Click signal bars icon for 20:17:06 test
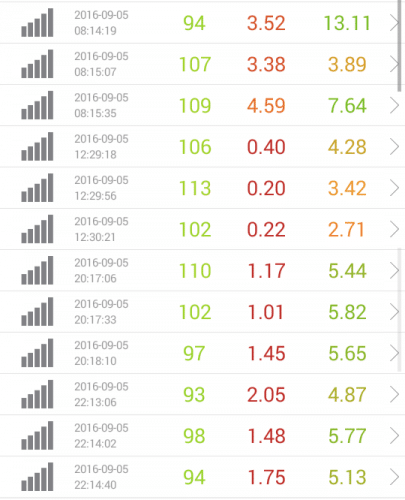Viewport: 405px width, 500px height. [x=37, y=270]
